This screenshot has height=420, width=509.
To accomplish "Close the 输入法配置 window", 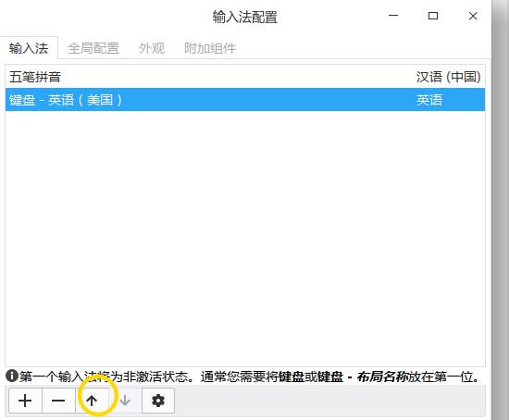I will 473,16.
